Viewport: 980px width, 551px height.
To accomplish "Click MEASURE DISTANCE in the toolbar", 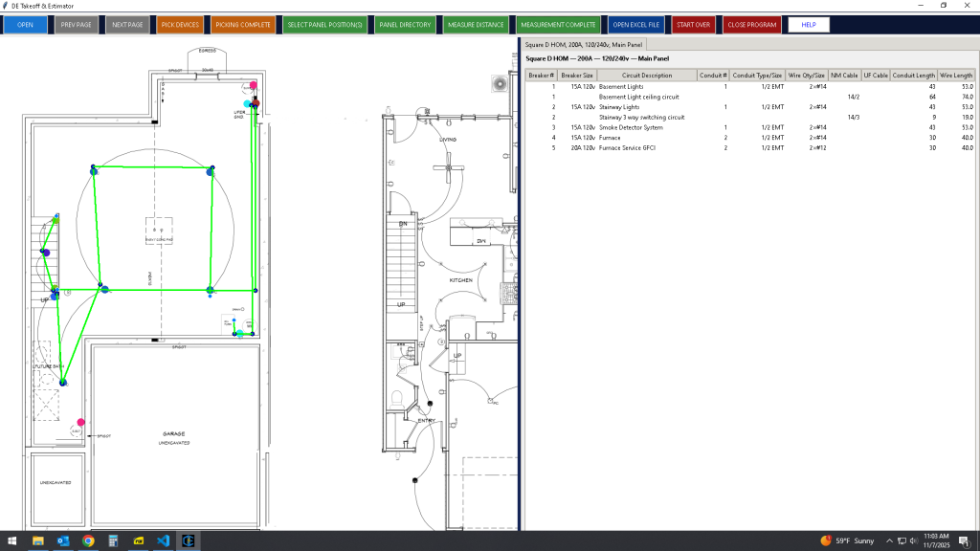I will [x=476, y=24].
